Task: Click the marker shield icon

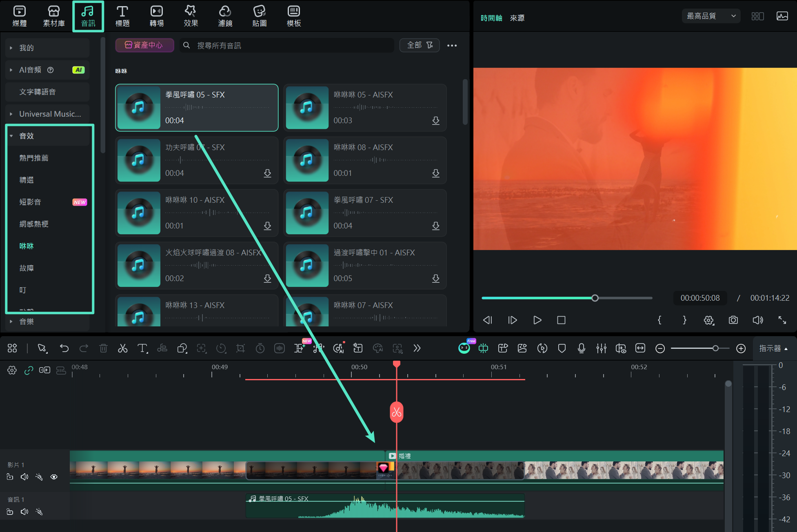Action: coord(562,348)
